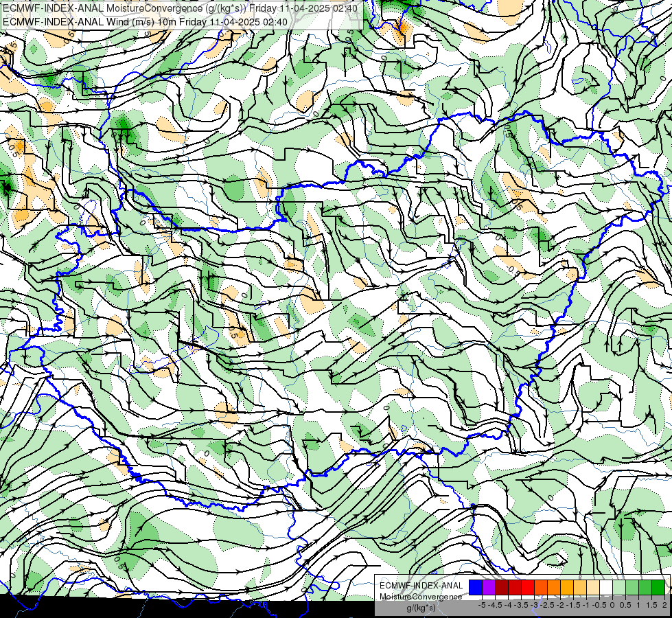Click the '-3' tick label on legend

(534, 605)
